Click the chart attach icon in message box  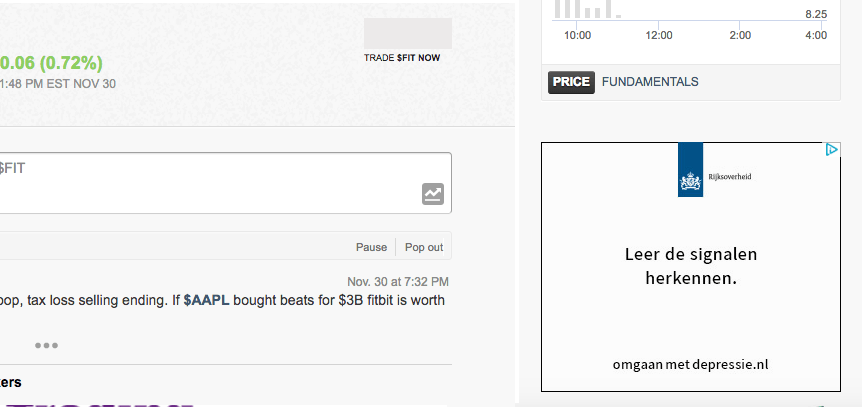click(x=433, y=194)
